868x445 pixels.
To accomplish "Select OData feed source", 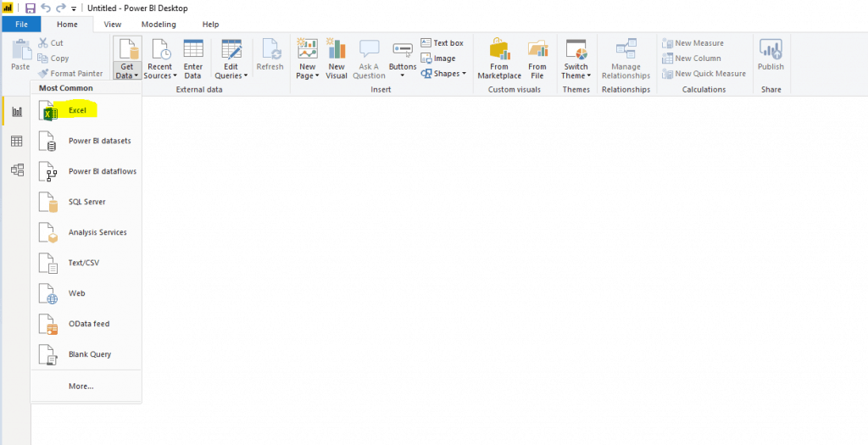I will [x=86, y=324].
